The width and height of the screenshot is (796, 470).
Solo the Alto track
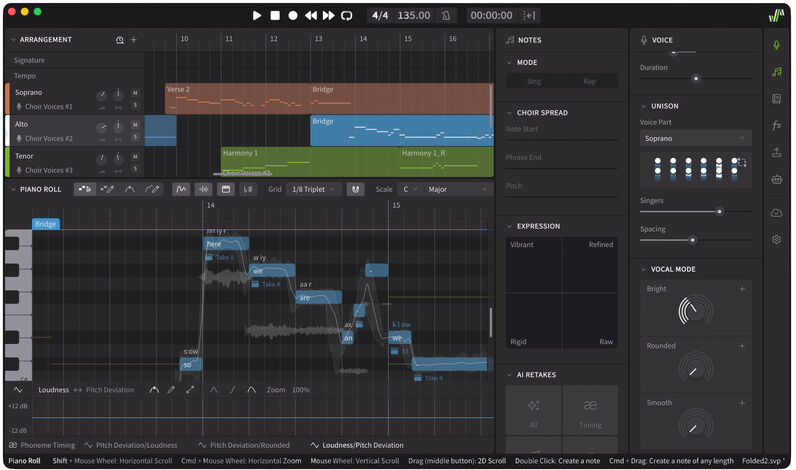pos(135,137)
